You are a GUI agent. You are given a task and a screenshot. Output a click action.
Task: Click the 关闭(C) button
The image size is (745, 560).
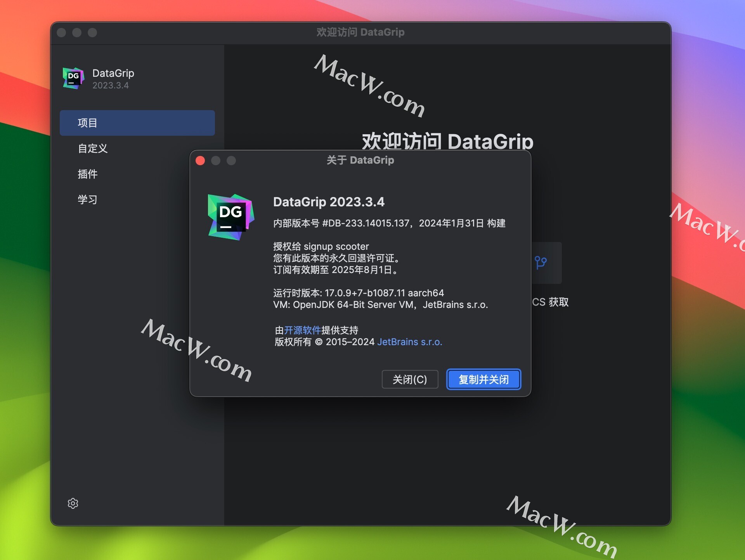click(410, 379)
